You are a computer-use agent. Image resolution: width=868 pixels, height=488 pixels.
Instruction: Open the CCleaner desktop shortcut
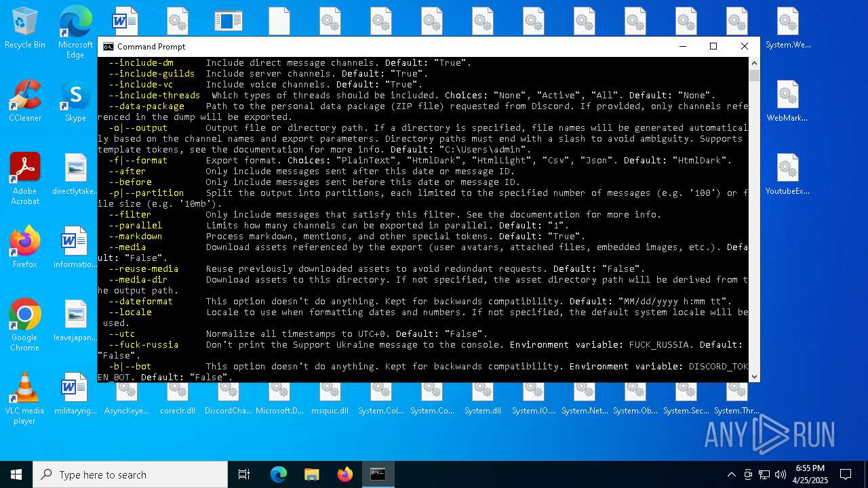24,102
